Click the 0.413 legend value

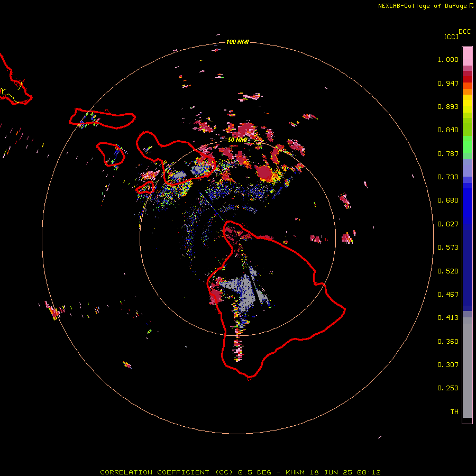[x=448, y=318]
